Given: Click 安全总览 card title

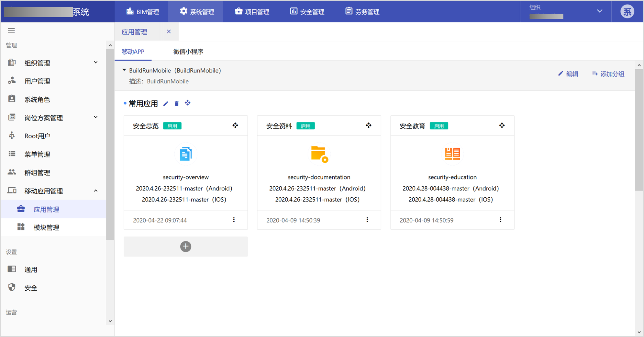Looking at the screenshot, I should click(x=146, y=126).
